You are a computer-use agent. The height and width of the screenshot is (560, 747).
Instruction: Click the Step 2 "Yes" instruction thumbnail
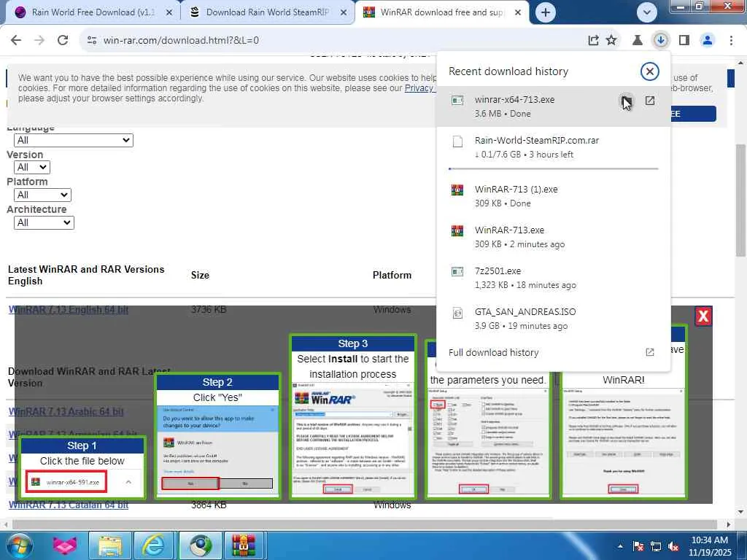pos(217,436)
